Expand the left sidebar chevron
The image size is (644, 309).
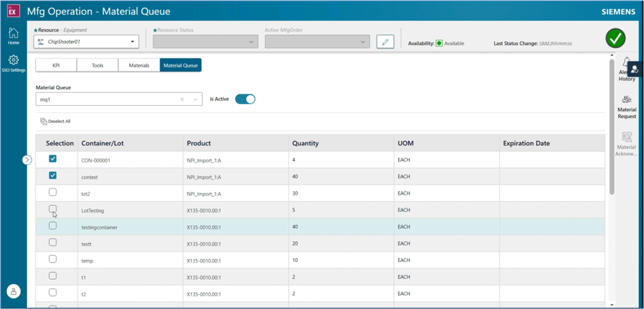27,160
